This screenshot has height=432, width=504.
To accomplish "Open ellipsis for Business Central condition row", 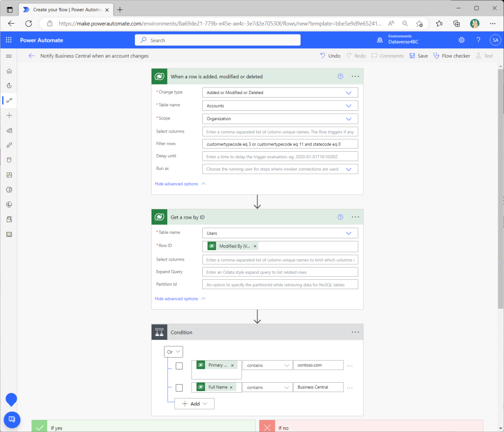I will 350,388.
